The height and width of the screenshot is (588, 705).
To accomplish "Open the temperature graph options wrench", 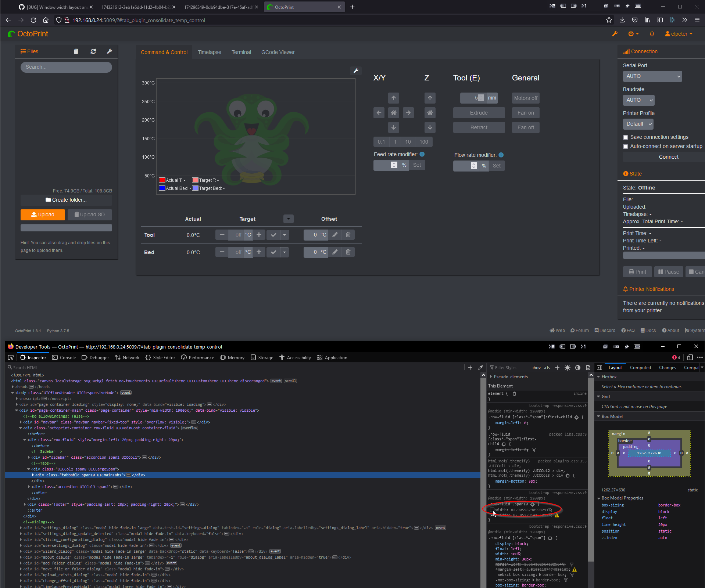I will point(356,71).
